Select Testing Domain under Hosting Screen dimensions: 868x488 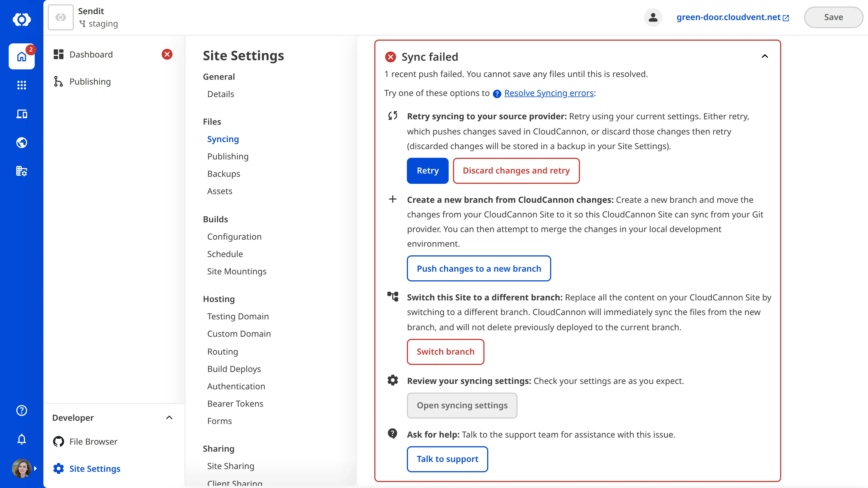tap(238, 316)
